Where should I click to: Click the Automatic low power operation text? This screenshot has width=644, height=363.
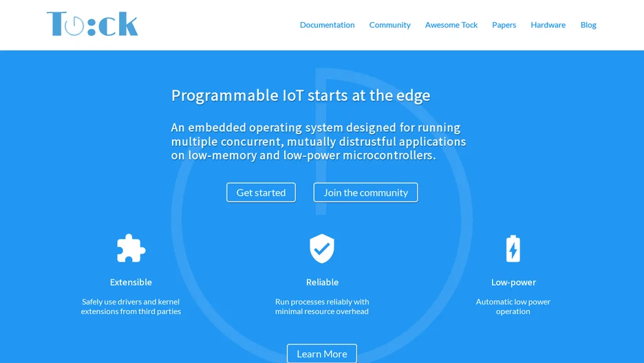(513, 307)
